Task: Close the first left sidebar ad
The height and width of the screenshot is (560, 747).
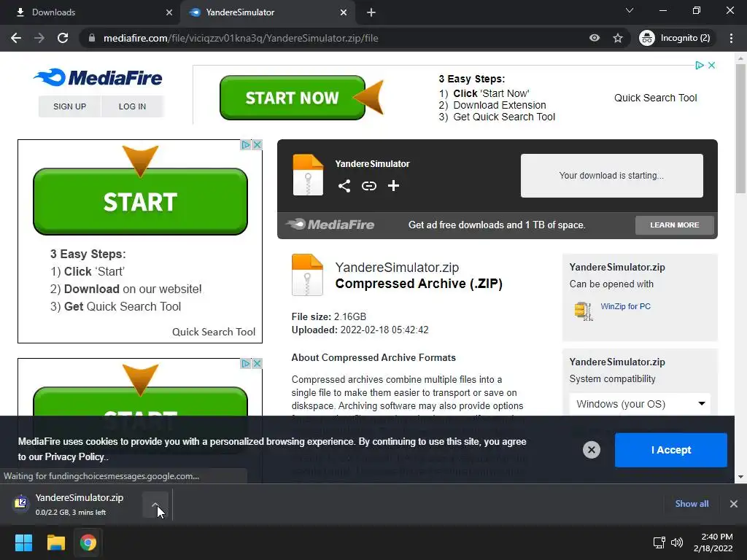Action: coord(257,145)
